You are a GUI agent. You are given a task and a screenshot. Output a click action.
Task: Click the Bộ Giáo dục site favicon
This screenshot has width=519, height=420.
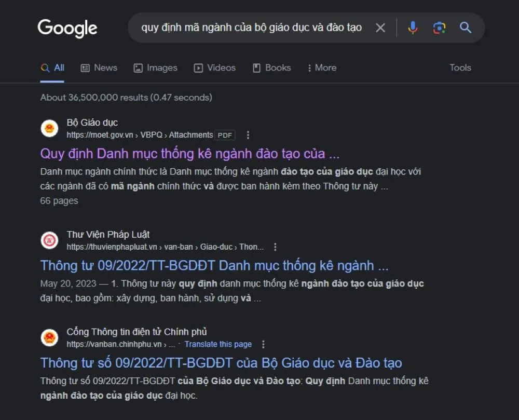[x=49, y=128]
